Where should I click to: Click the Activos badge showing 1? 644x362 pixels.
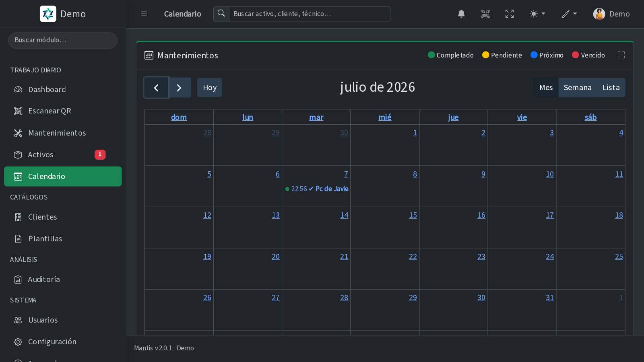(x=100, y=154)
